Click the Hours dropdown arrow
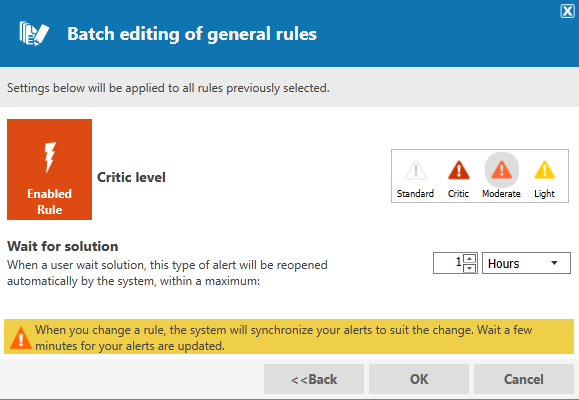This screenshot has height=400, width=579. point(554,263)
